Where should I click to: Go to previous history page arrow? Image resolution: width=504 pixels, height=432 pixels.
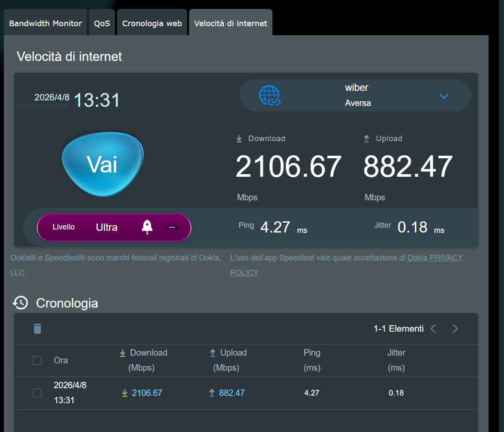coord(433,329)
